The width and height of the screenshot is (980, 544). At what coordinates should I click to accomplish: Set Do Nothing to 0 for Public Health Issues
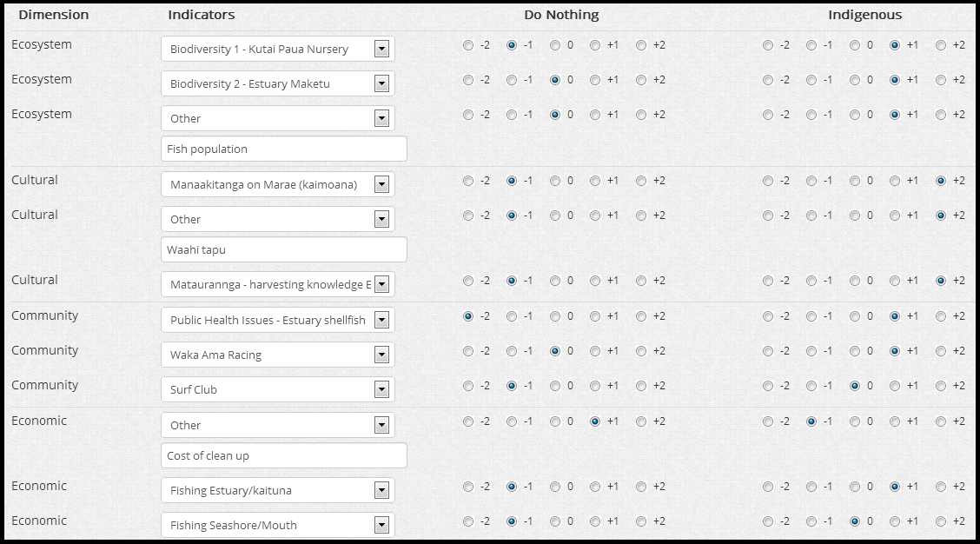pos(555,316)
